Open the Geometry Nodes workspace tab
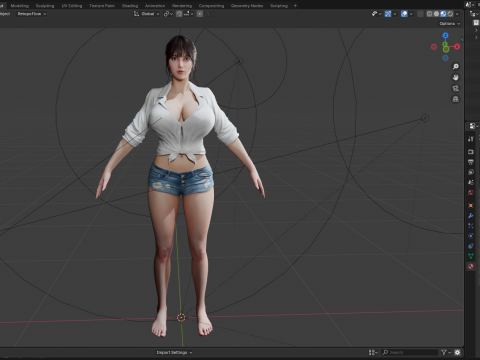This screenshot has height=360, width=480. pyautogui.click(x=247, y=6)
